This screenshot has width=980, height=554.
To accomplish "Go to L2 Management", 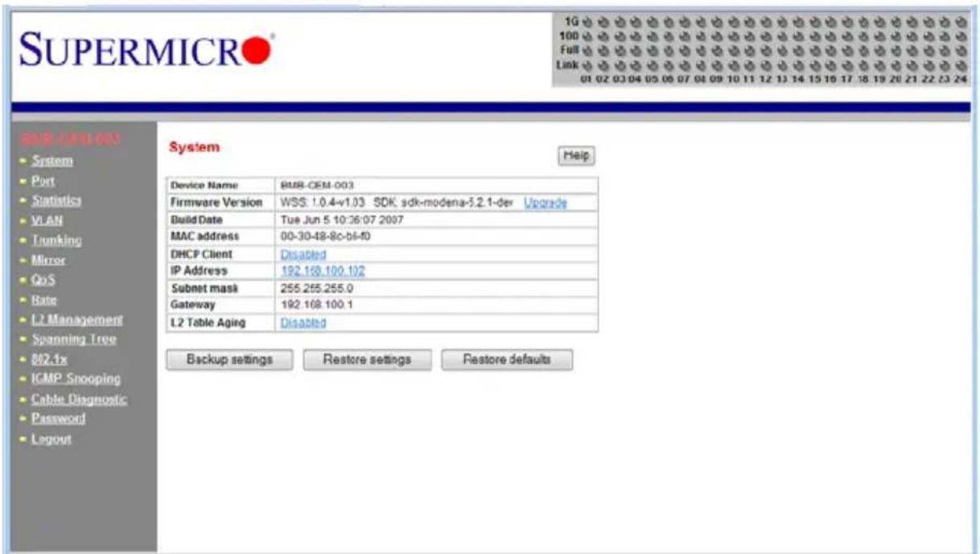I will tap(77, 319).
